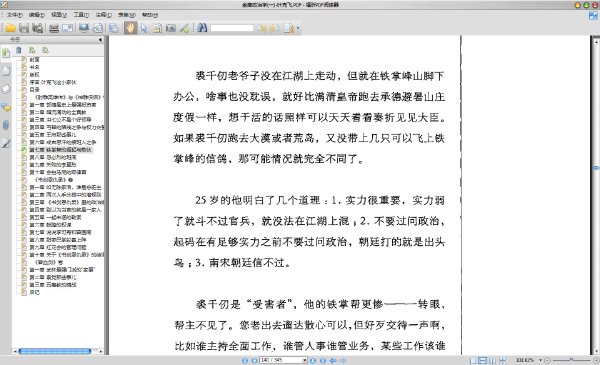Jump to the last page
The image size is (600, 365).
point(323,360)
